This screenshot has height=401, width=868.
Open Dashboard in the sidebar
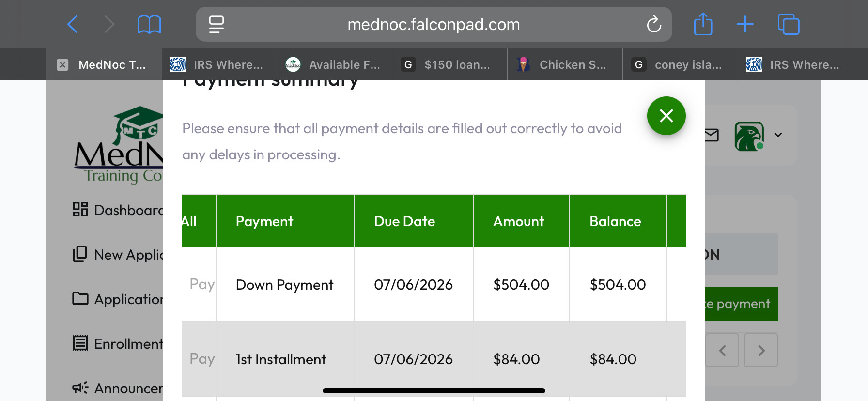point(118,210)
